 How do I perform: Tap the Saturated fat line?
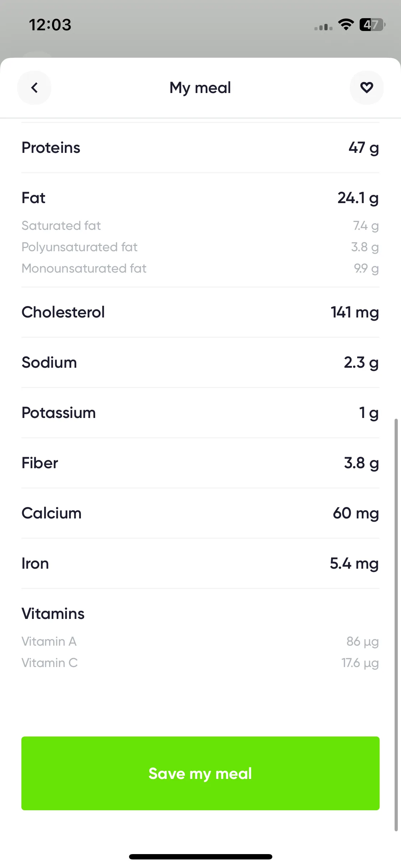click(x=200, y=226)
